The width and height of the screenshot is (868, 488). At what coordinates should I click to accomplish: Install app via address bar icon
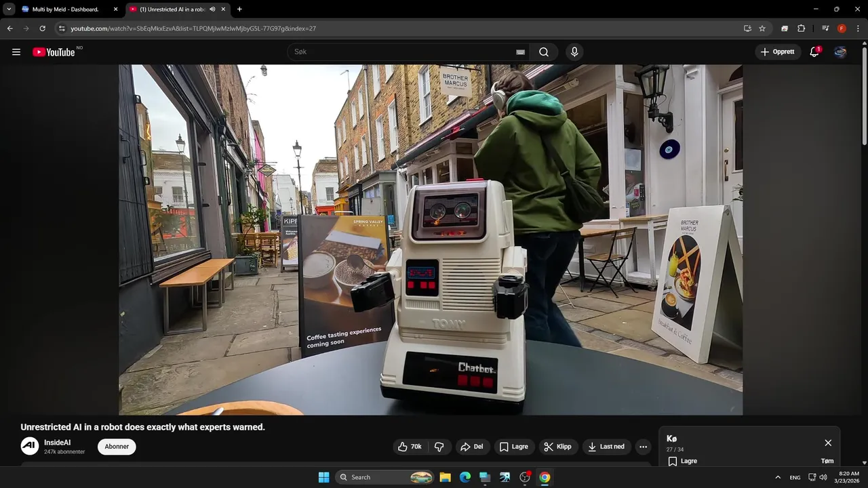click(x=747, y=28)
